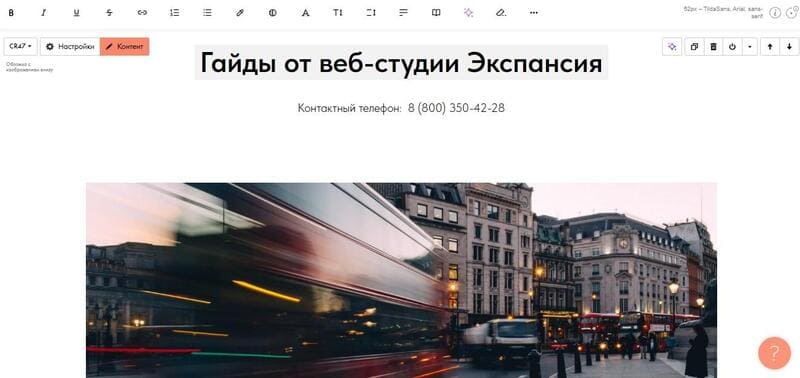Open the orange help question button
Image resolution: width=800 pixels, height=378 pixels.
pyautogui.click(x=774, y=353)
